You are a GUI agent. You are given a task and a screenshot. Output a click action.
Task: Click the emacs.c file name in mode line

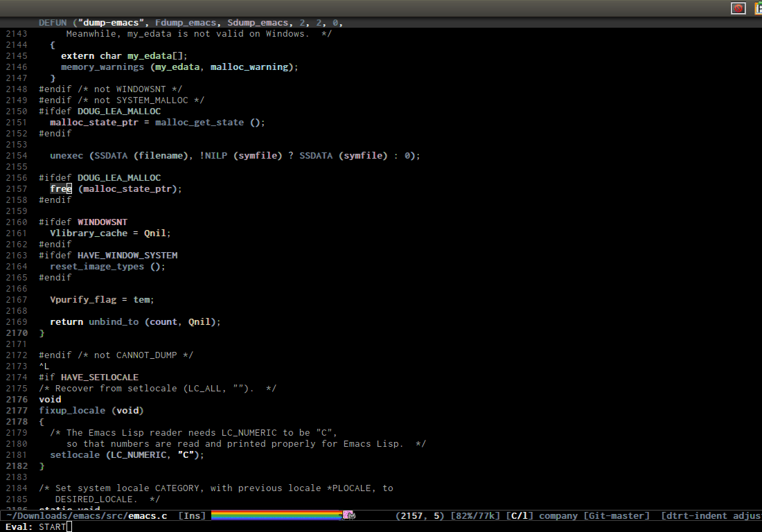pyautogui.click(x=148, y=515)
